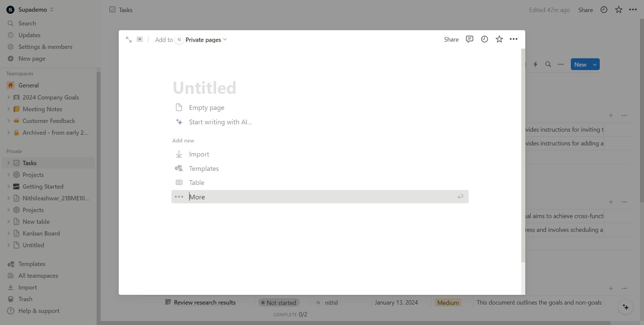Open comments icon in modal header
The width and height of the screenshot is (644, 325).
point(469,39)
